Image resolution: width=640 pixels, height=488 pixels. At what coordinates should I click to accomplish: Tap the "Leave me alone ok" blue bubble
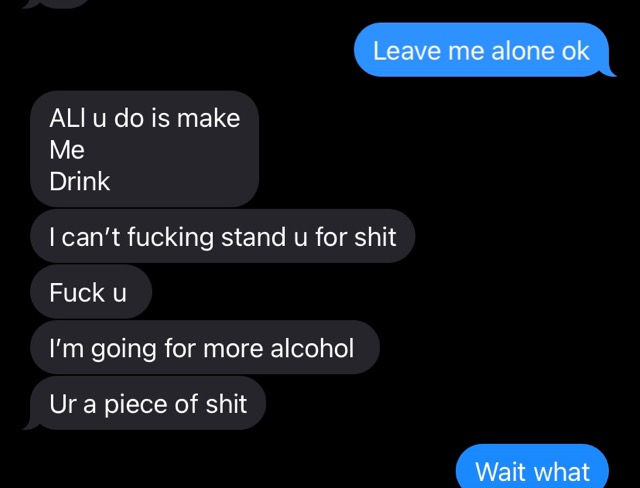tap(482, 50)
